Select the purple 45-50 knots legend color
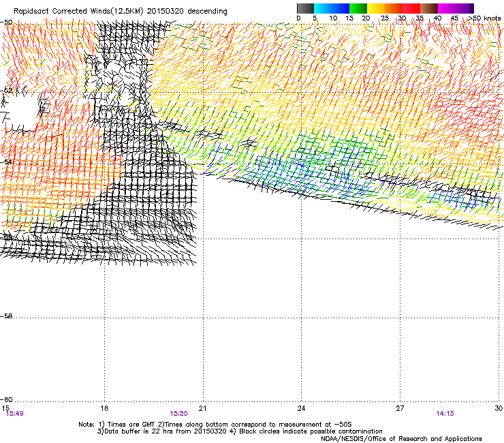 (464, 8)
